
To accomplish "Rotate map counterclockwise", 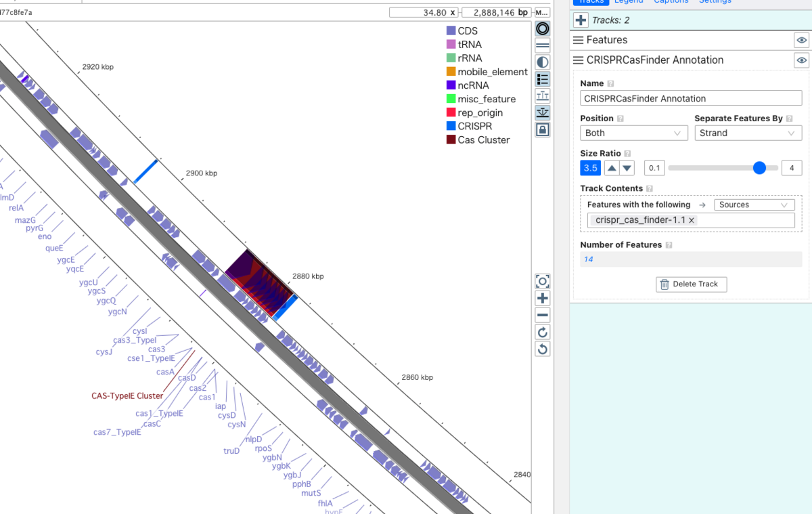I will click(x=542, y=349).
